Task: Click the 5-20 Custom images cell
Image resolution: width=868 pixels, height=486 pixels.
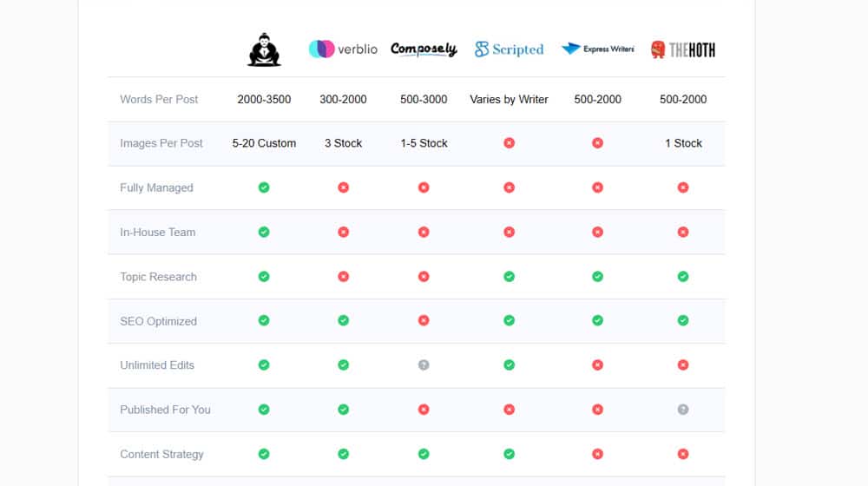Action: click(x=264, y=143)
